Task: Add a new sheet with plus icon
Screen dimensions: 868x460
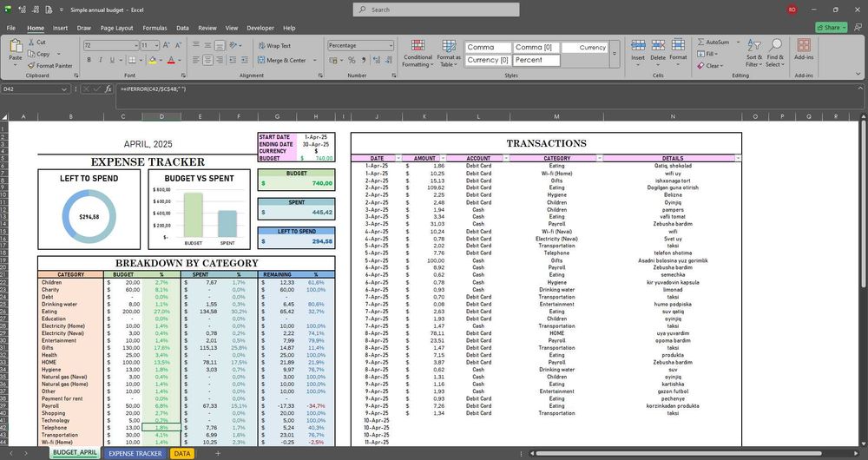Action: tap(218, 453)
